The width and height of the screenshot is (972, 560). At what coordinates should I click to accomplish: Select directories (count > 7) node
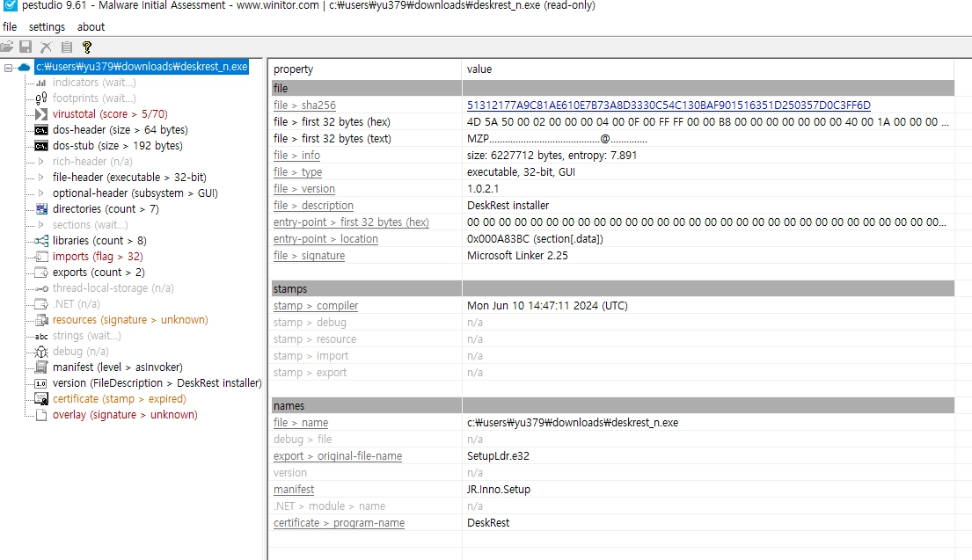click(106, 208)
